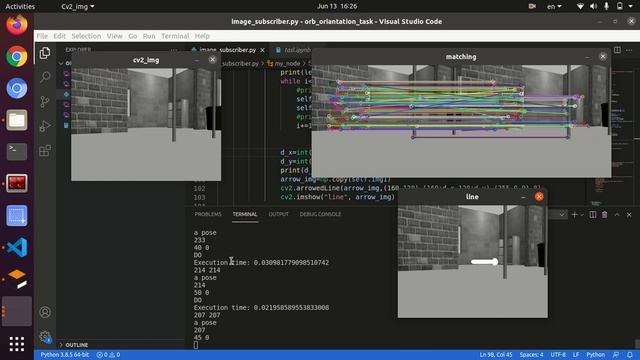
Task: Switch to the PROBLEMS panel tab
Action: point(208,214)
